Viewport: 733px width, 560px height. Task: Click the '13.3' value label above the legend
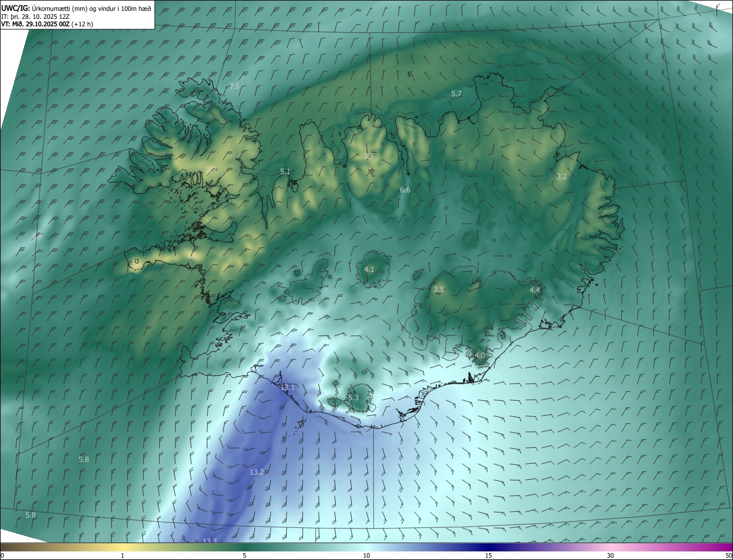pyautogui.click(x=210, y=541)
